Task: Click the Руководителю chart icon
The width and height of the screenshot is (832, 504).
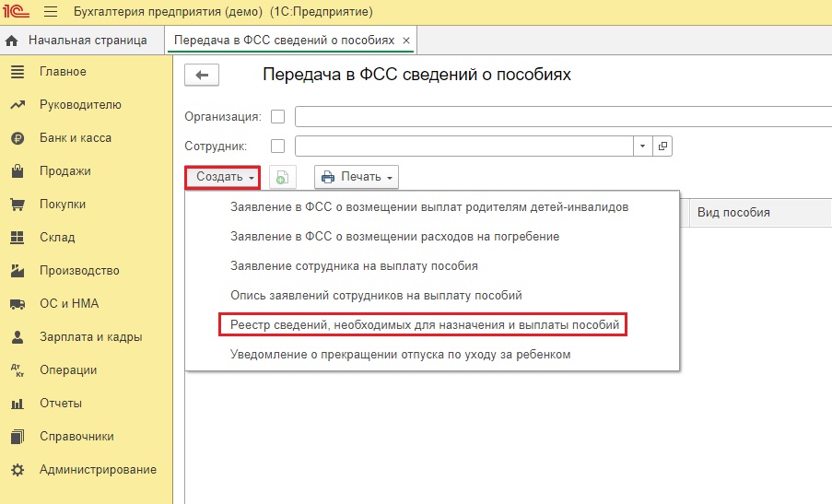Action: click(18, 104)
